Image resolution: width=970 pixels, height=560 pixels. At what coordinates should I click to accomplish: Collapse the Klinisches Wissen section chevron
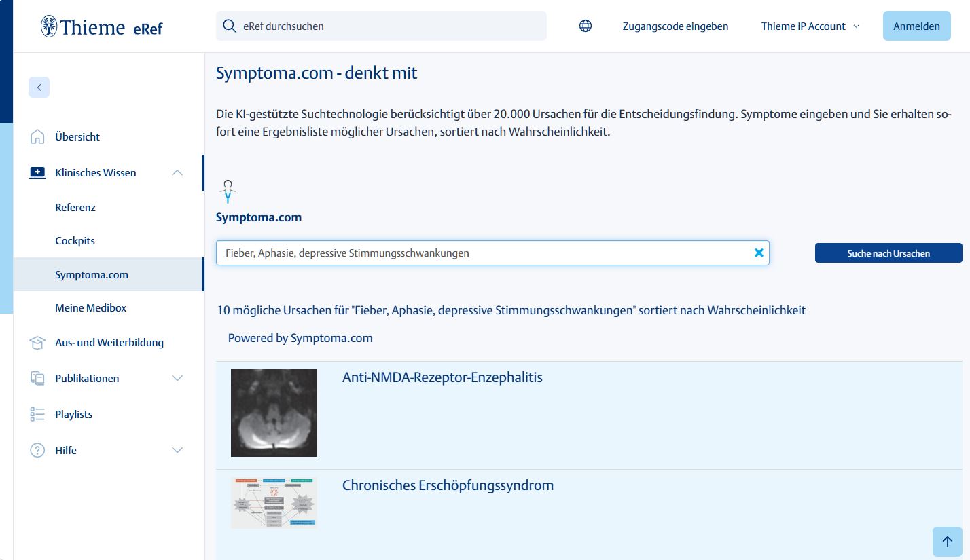(177, 172)
